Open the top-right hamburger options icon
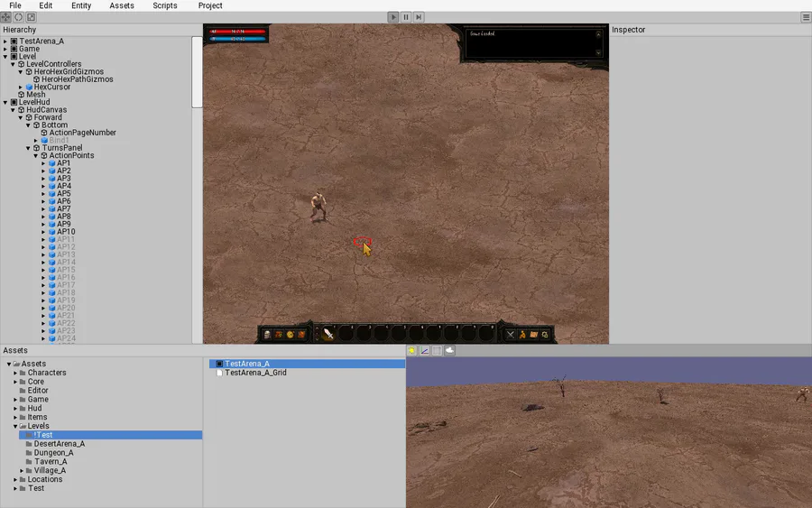Image resolution: width=812 pixels, height=508 pixels. coord(806,17)
